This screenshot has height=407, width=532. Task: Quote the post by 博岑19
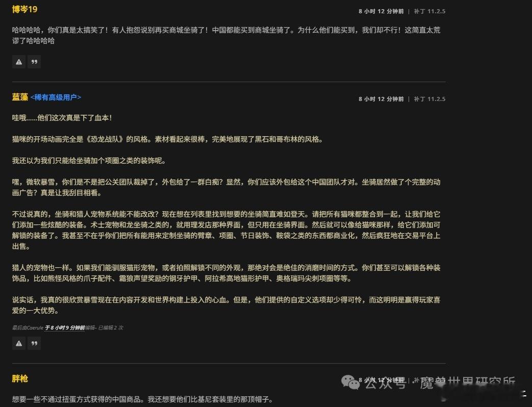click(x=34, y=62)
